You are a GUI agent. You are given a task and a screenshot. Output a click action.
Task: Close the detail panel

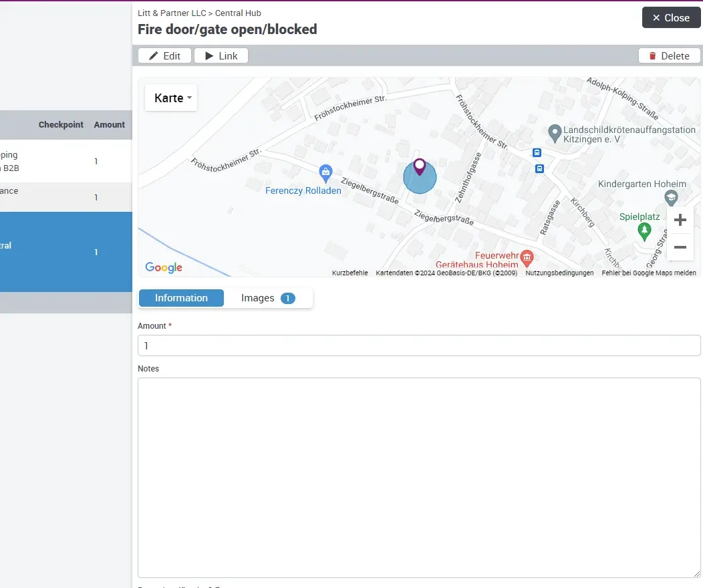(x=671, y=18)
